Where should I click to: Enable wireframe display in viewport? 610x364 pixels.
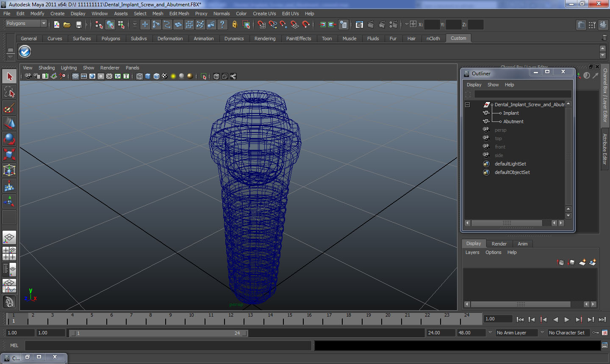(139, 76)
